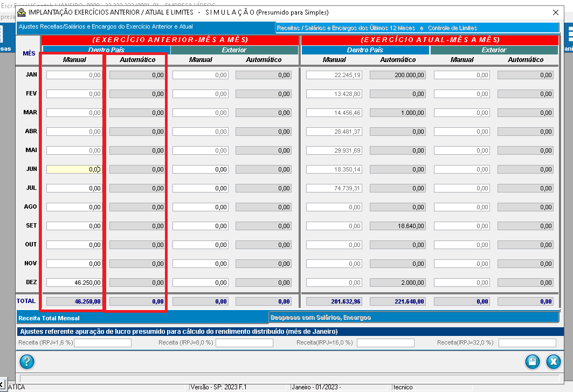Click JAN automatic field showing 200.000,00

(x=398, y=75)
